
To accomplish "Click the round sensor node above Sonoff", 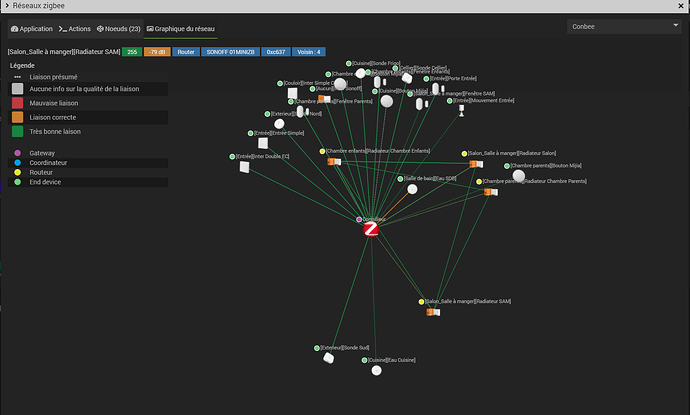I will click(340, 84).
